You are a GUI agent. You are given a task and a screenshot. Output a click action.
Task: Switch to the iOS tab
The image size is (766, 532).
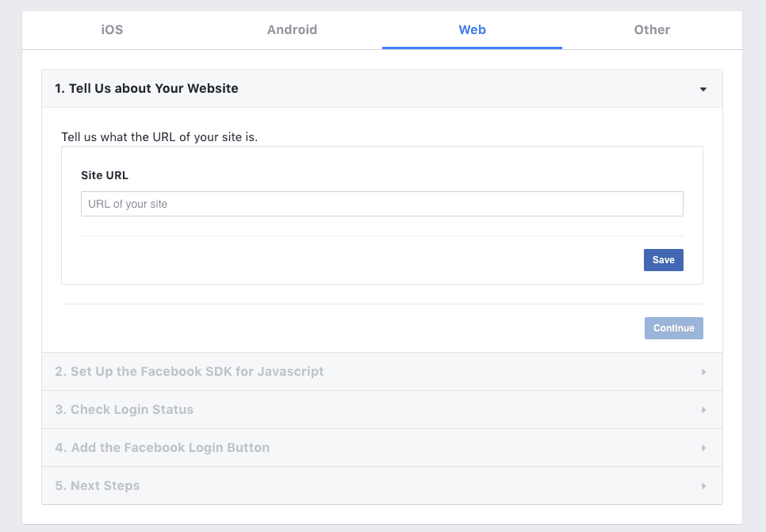click(x=112, y=30)
